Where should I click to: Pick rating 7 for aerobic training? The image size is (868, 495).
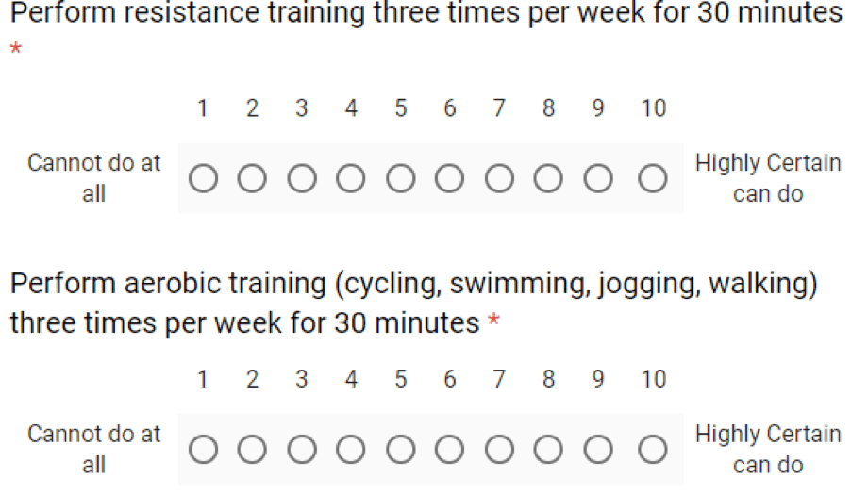[499, 449]
